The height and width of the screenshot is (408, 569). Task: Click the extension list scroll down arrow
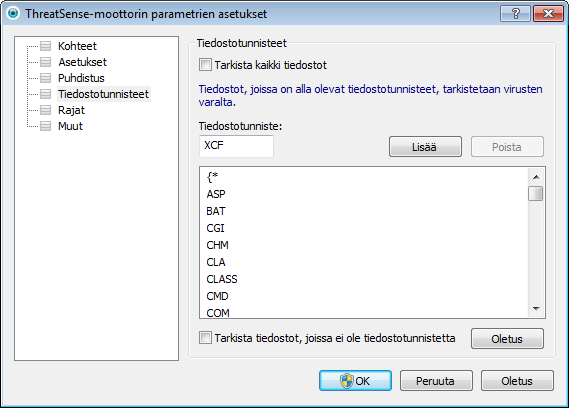point(536,309)
